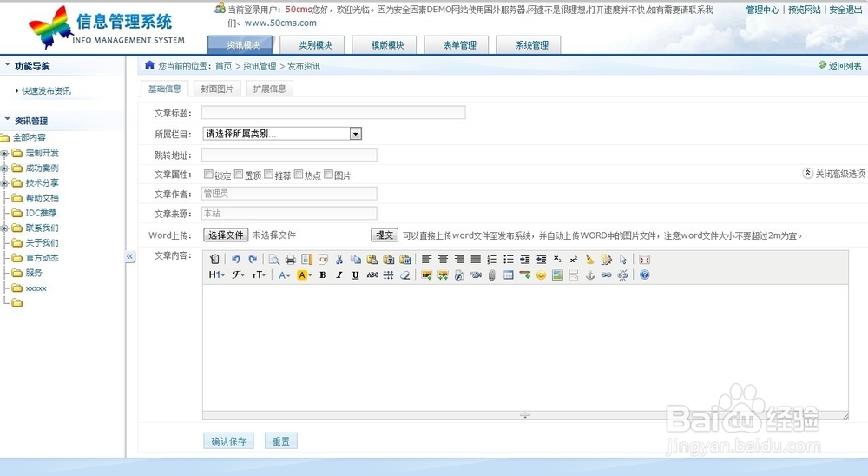Expand the 技术分享 tree node
This screenshot has width=868, height=476.
tap(4, 183)
